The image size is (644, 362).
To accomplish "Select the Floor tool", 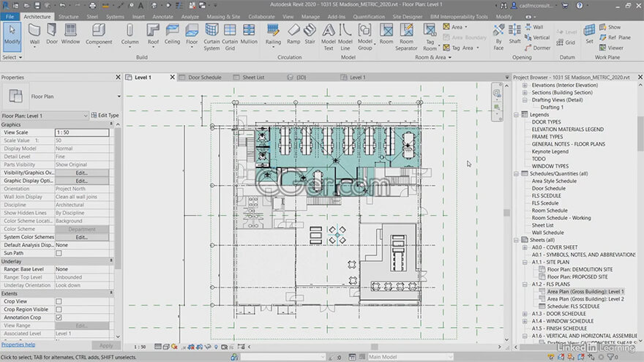I will (192, 34).
